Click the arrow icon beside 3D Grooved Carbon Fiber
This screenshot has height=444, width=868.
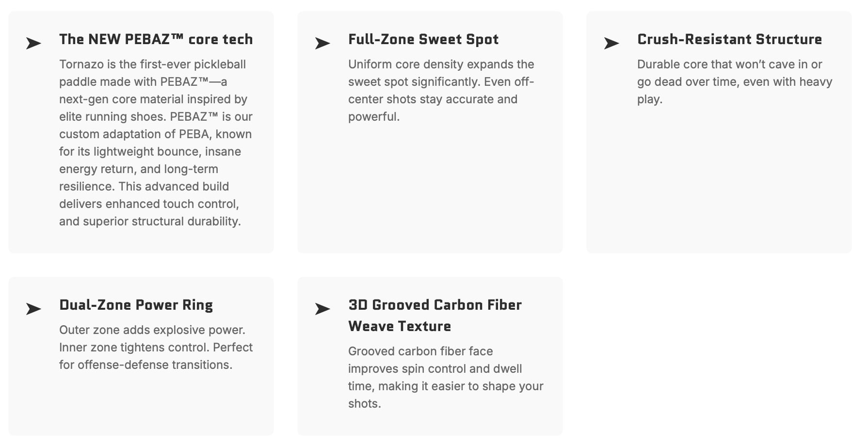[322, 309]
